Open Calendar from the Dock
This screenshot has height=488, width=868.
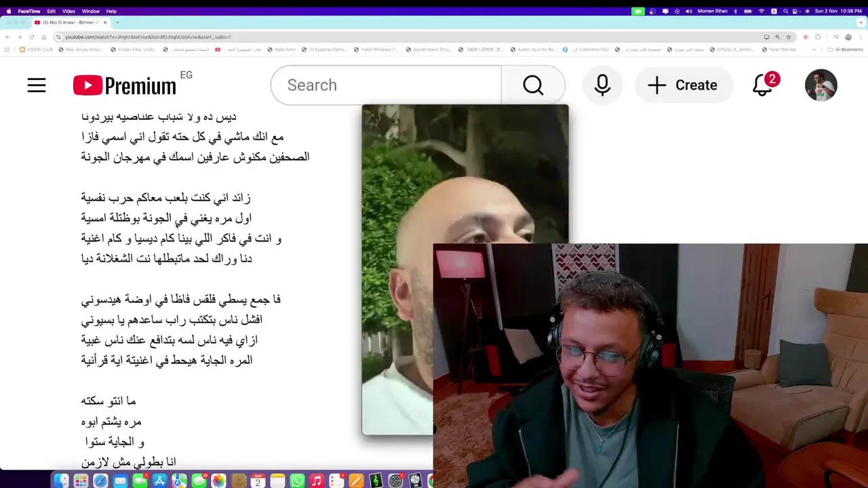coord(258,481)
